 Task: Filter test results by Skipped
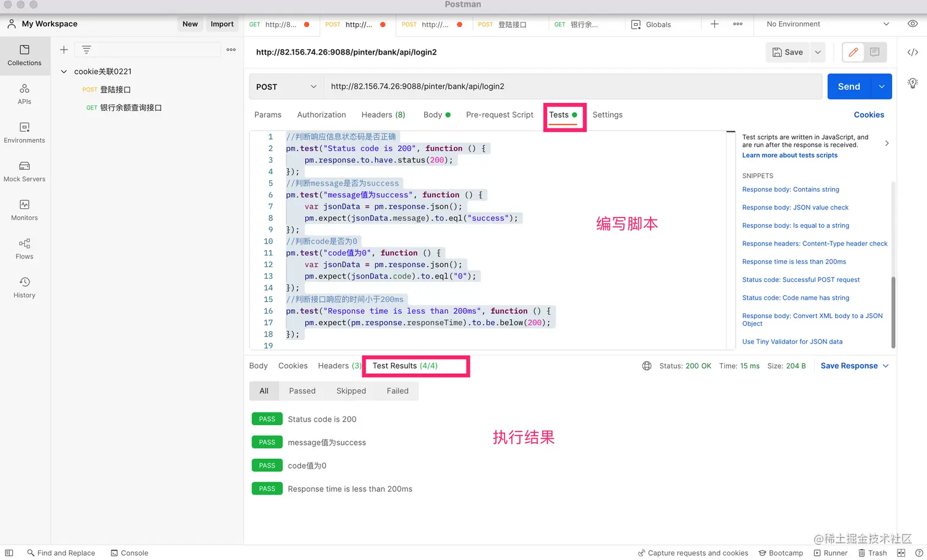click(x=351, y=391)
